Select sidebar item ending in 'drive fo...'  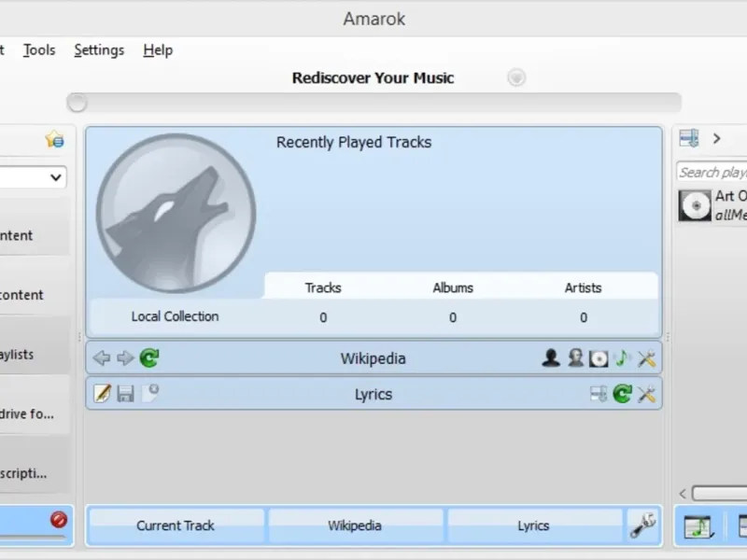(x=35, y=404)
